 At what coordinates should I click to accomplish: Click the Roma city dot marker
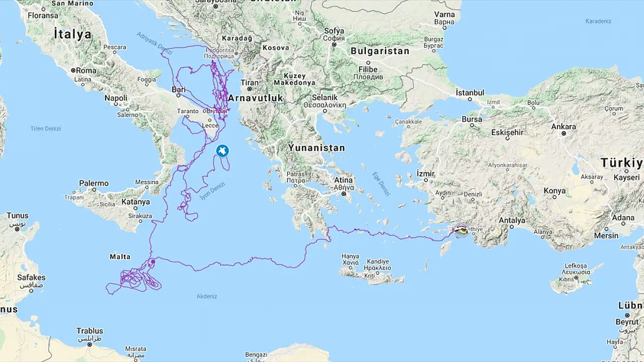pos(73,71)
